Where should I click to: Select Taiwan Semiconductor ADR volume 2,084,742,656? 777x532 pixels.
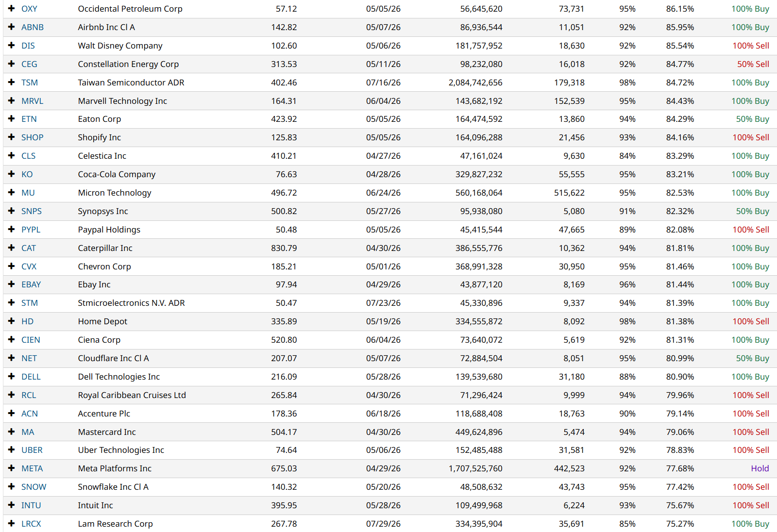475,83
